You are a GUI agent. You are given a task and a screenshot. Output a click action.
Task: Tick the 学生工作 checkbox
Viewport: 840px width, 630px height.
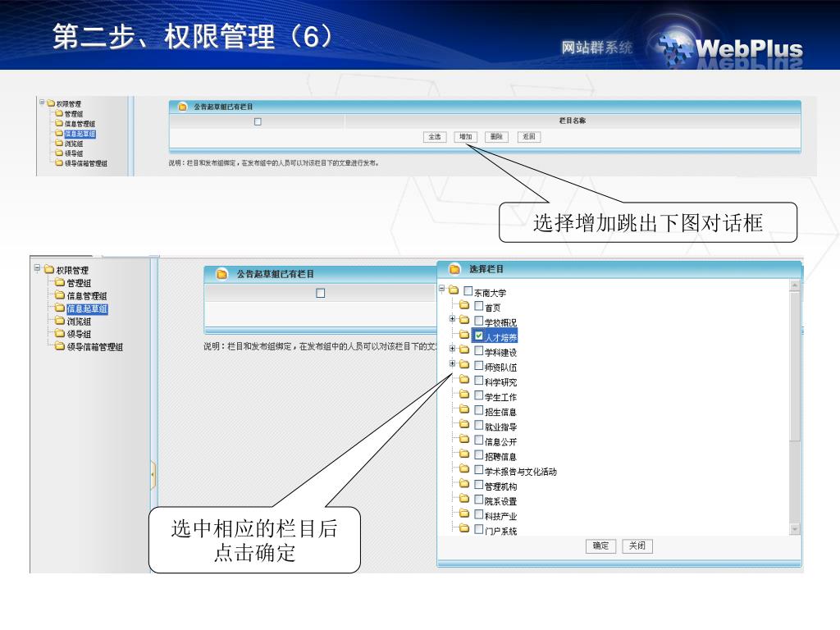point(479,396)
